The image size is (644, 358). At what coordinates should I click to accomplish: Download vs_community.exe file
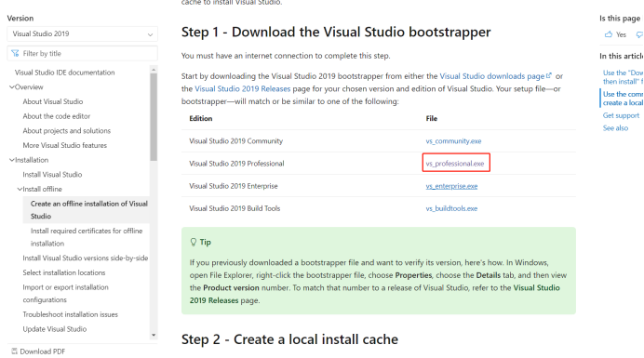(453, 140)
